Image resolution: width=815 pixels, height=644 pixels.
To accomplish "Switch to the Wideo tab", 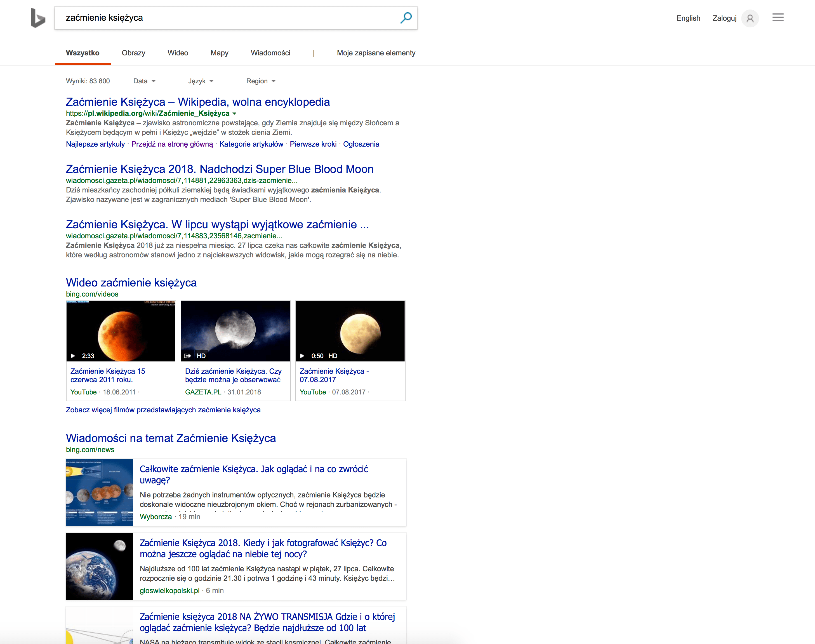I will [x=178, y=53].
